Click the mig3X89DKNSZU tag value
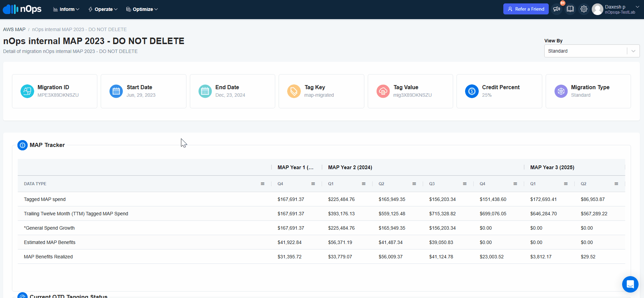This screenshot has width=644, height=298. pyautogui.click(x=412, y=95)
